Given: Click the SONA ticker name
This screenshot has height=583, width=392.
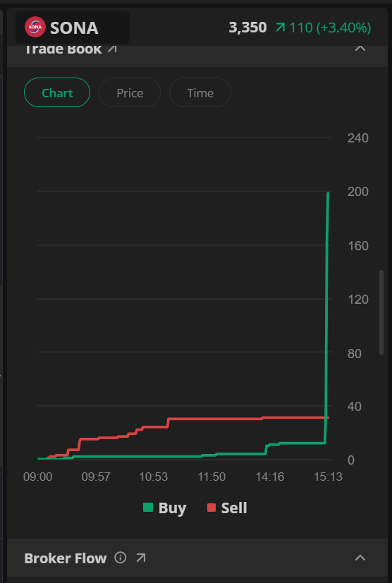Looking at the screenshot, I should coord(74,28).
